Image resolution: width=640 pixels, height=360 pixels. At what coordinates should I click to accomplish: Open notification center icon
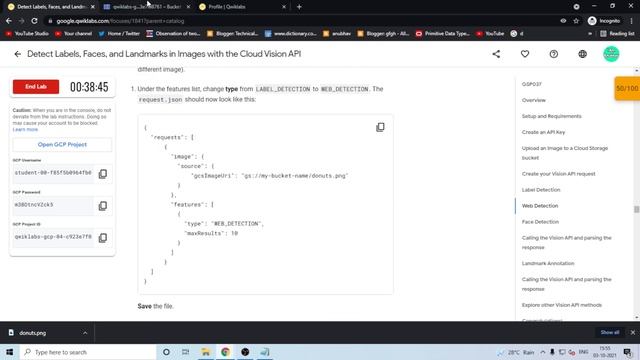tap(628, 352)
